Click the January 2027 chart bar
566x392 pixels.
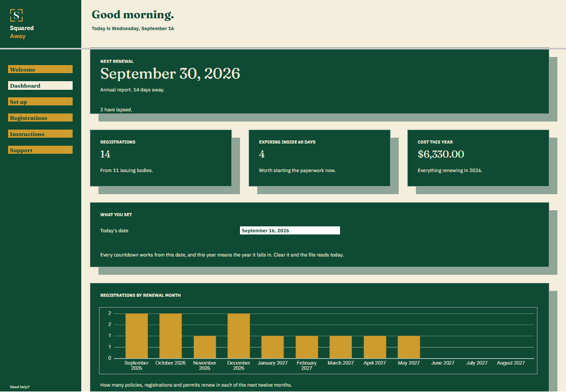tap(273, 347)
